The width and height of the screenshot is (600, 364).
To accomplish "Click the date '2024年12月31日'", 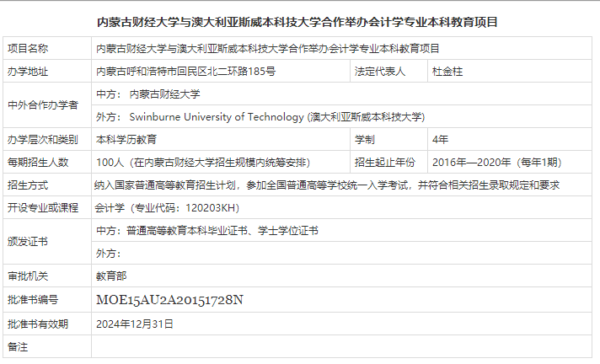I will point(134,324).
